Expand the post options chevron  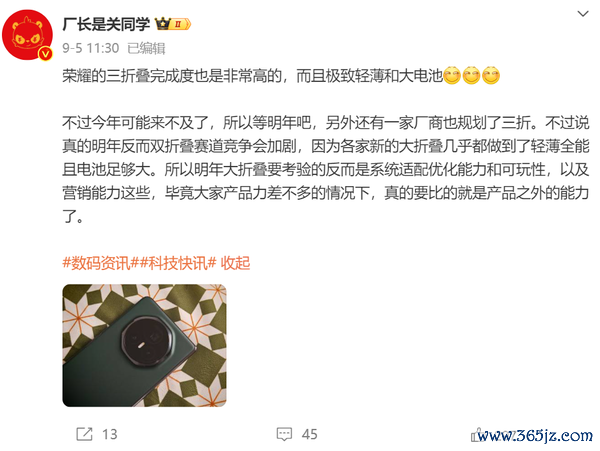click(x=582, y=14)
